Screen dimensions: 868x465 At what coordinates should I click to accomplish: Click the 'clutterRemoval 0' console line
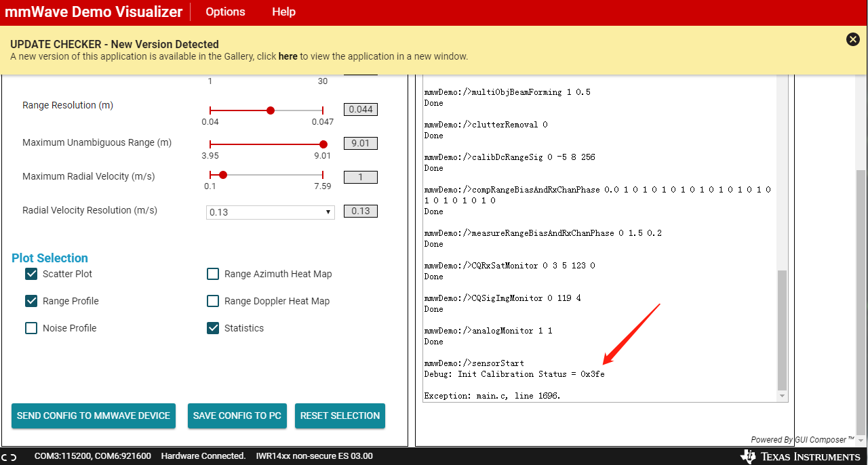tap(486, 125)
